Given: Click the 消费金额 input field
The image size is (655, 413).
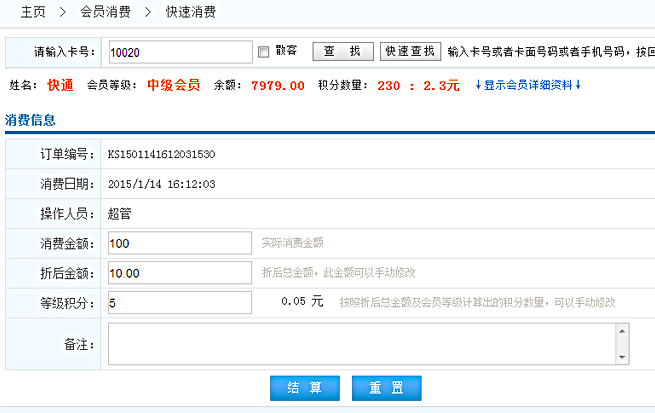Looking at the screenshot, I should pos(179,243).
